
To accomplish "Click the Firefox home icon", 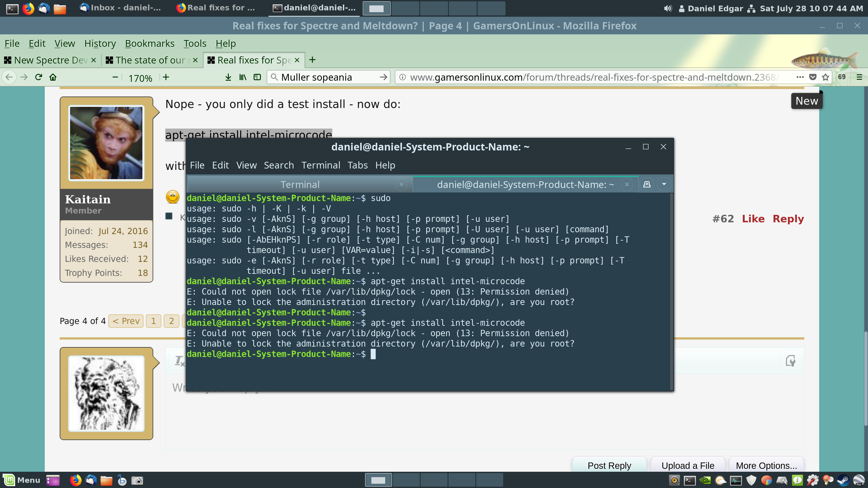I will pyautogui.click(x=53, y=77).
